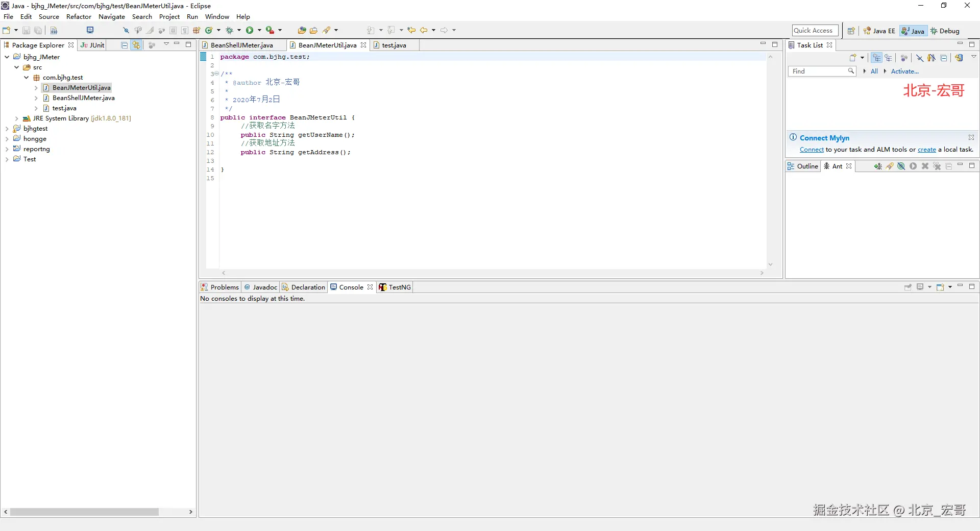Expand the hongge project
Viewport: 980px width, 531px height.
click(7, 139)
